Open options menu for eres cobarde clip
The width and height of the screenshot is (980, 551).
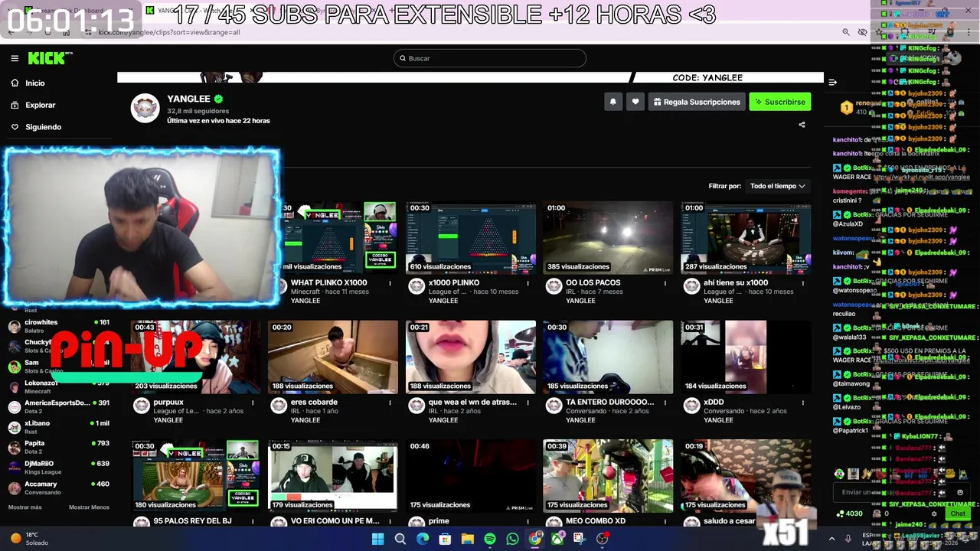point(390,403)
